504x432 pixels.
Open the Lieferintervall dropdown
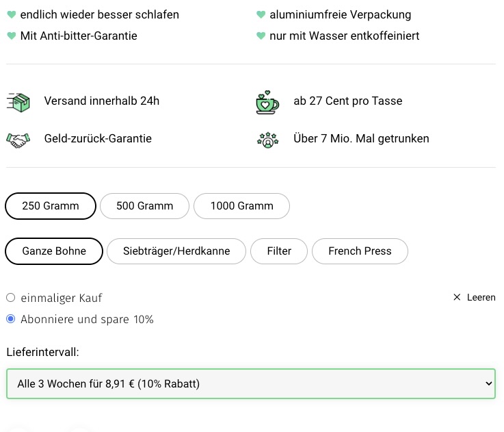tap(250, 384)
